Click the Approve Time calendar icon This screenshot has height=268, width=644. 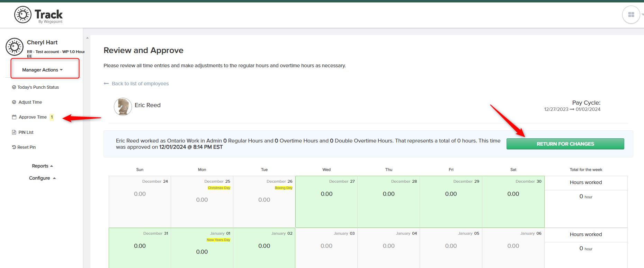14,117
